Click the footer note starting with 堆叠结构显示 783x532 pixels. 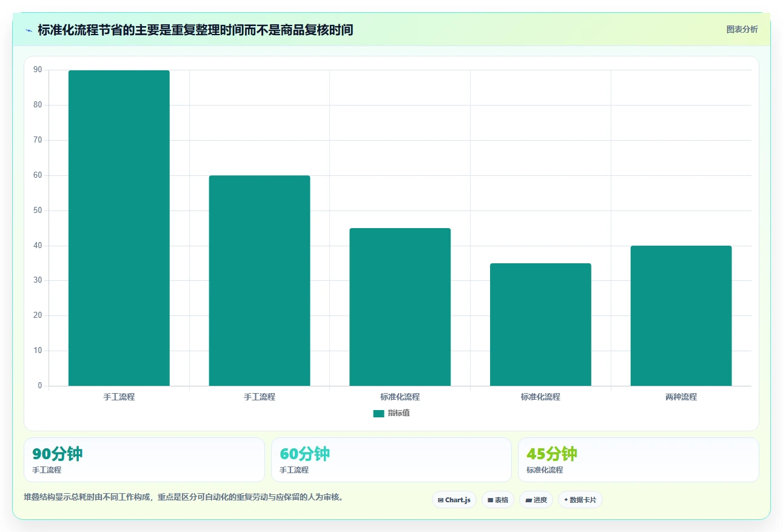pyautogui.click(x=184, y=497)
